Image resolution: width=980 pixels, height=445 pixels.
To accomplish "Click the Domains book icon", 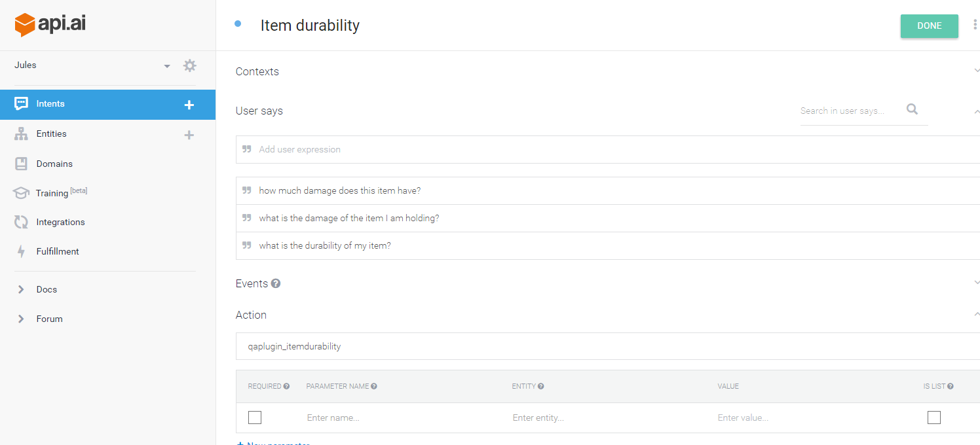I will 22,164.
